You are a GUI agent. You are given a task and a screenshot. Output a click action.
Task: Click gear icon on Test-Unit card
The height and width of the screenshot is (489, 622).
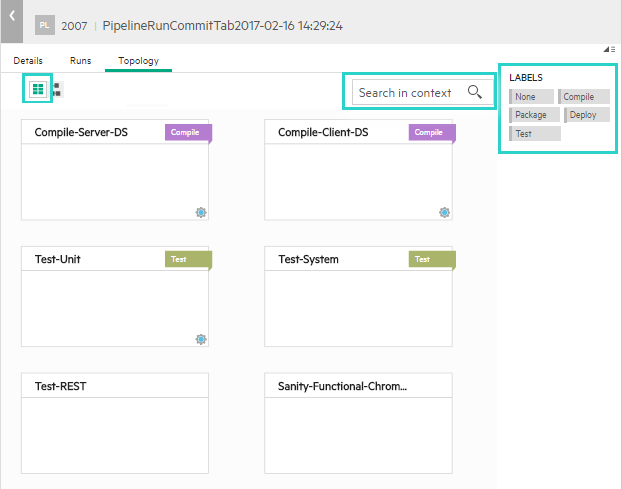pyautogui.click(x=201, y=339)
